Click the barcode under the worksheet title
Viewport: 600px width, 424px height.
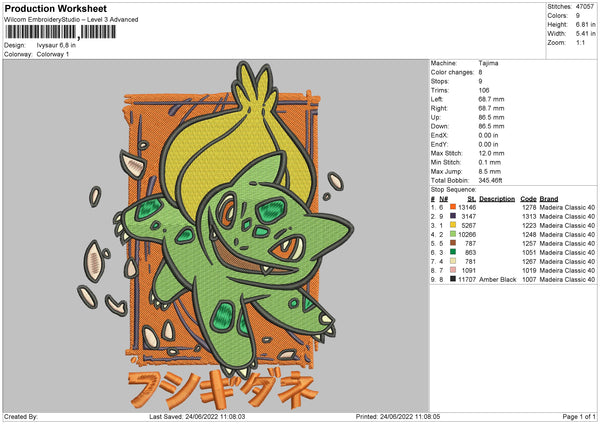(x=60, y=32)
